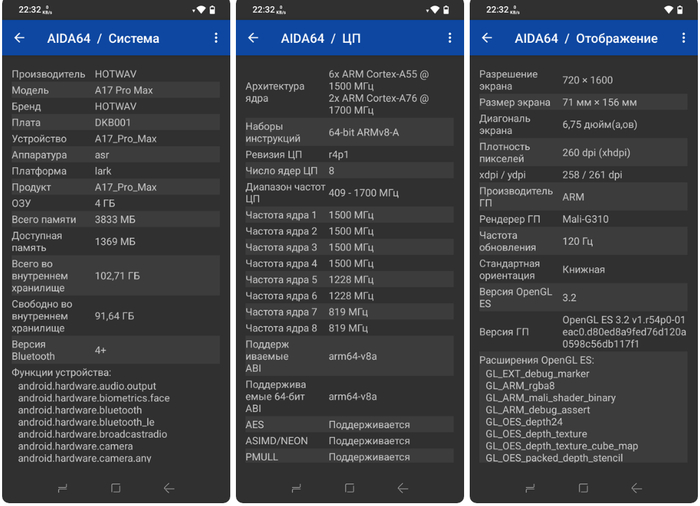Viewport: 700px width, 506px height.
Task: Tap home button under ЦП screen
Action: [350, 488]
